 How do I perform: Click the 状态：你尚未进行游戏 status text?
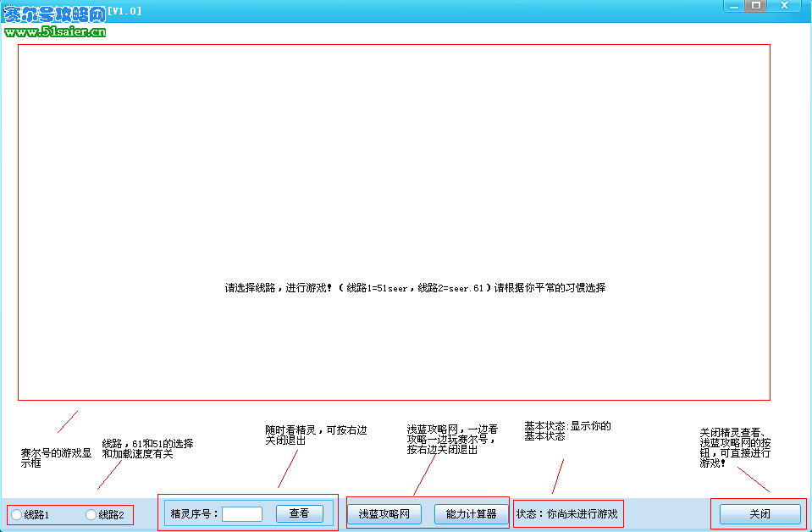(567, 514)
